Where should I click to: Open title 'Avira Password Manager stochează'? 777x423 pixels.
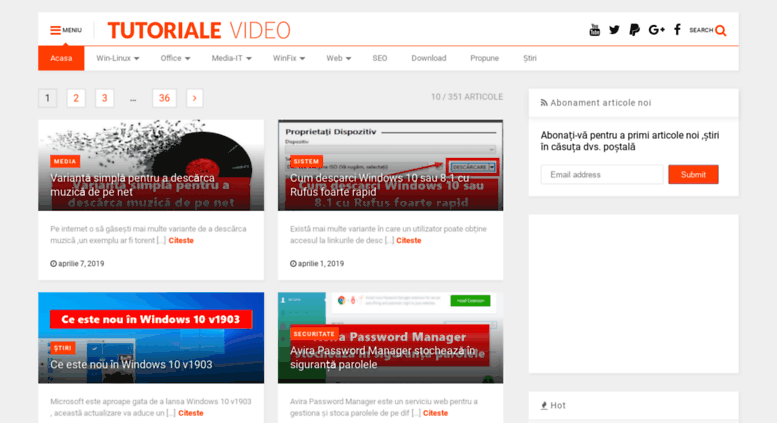click(x=383, y=358)
